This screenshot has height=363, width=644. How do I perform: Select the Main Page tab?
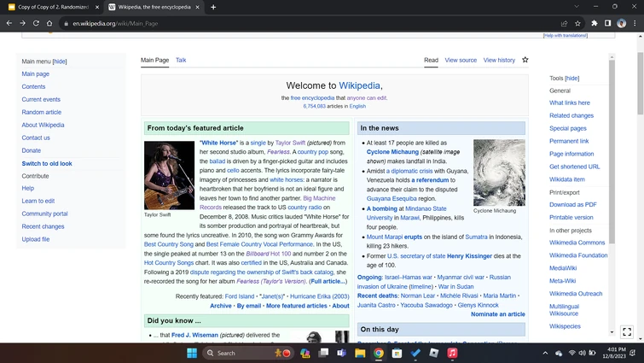click(x=155, y=60)
